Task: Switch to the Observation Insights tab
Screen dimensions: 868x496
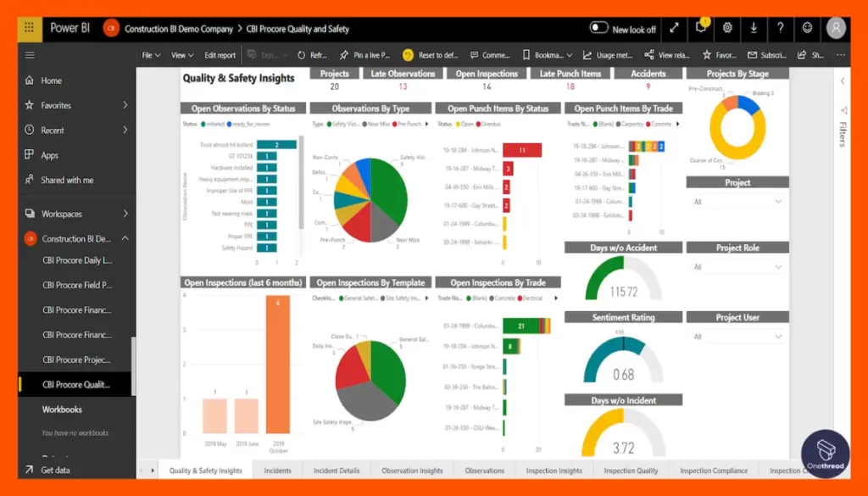Action: [412, 470]
